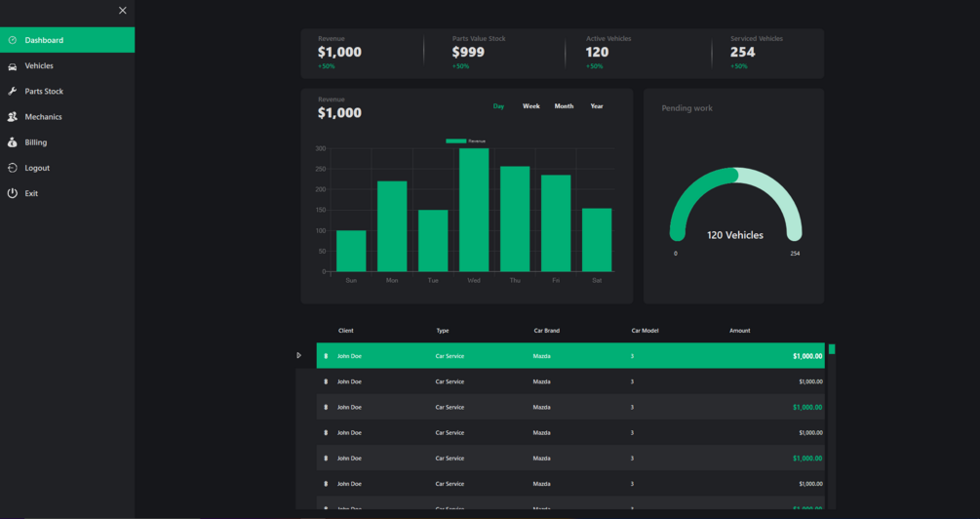Click "Car Service" in the highlighted green row
The width and height of the screenshot is (980, 519).
pyautogui.click(x=450, y=356)
